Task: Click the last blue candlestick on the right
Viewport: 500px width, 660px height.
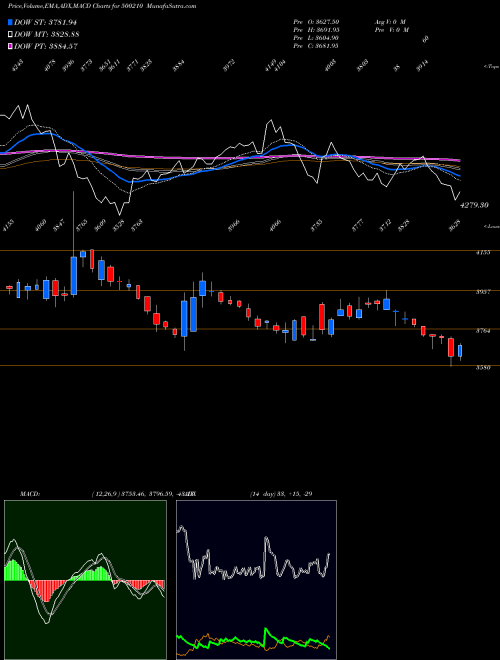Action: 460,351
